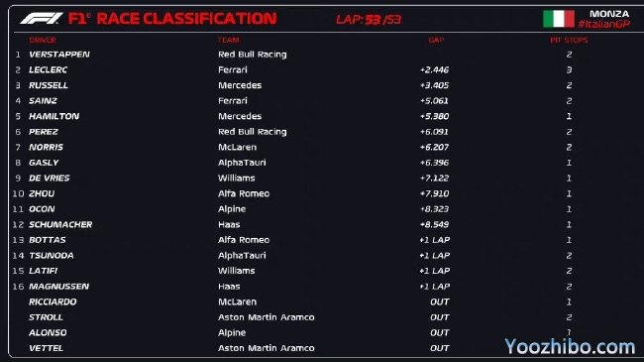Click Ricciardo's OUT status

tap(440, 302)
